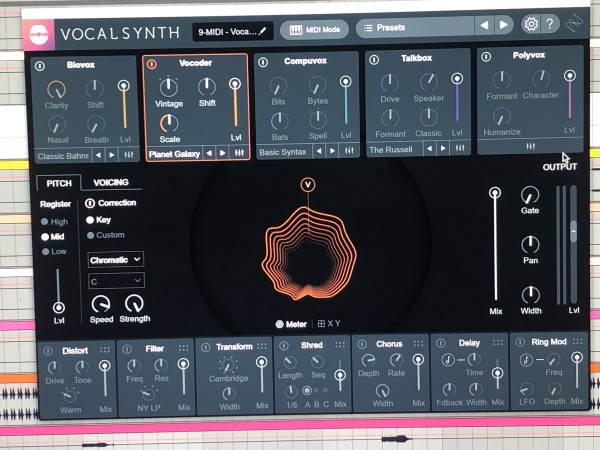The height and width of the screenshot is (450, 600).
Task: Click the Distort module grid handle icon
Action: pos(105,350)
